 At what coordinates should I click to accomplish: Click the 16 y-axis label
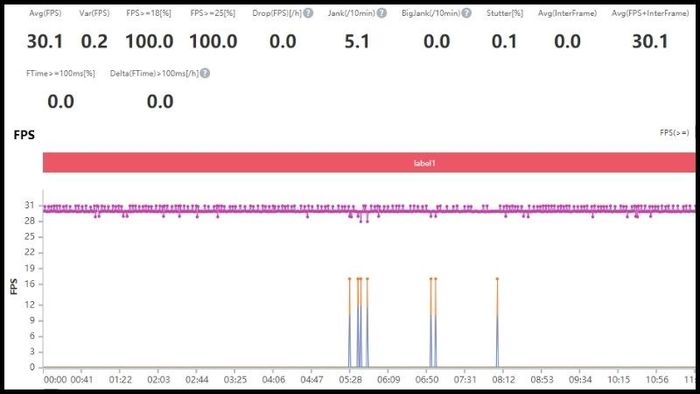point(29,284)
